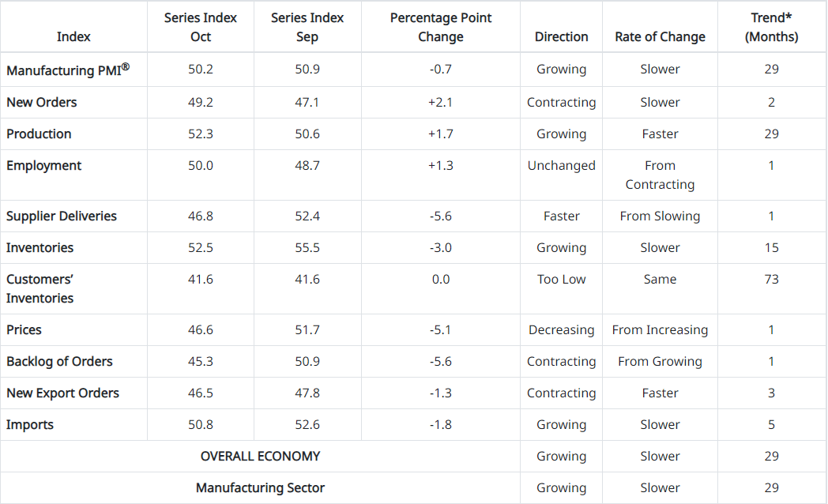This screenshot has width=828, height=504.
Task: Select the Prices row label
Action: [24, 329]
